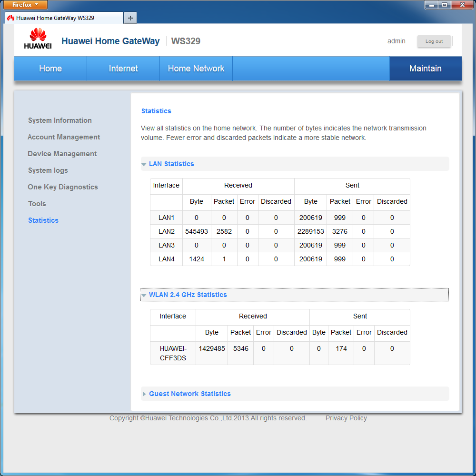View System logs page

tap(48, 170)
